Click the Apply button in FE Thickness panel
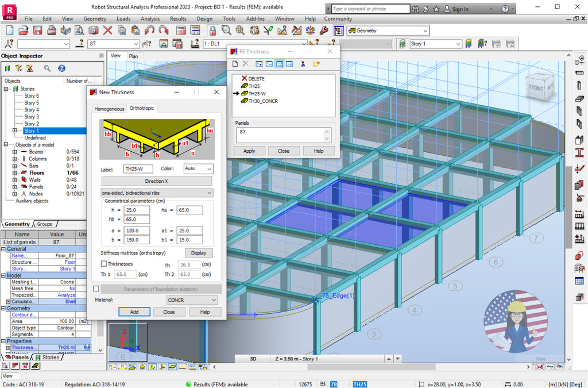This screenshot has height=388, width=588. coord(249,151)
